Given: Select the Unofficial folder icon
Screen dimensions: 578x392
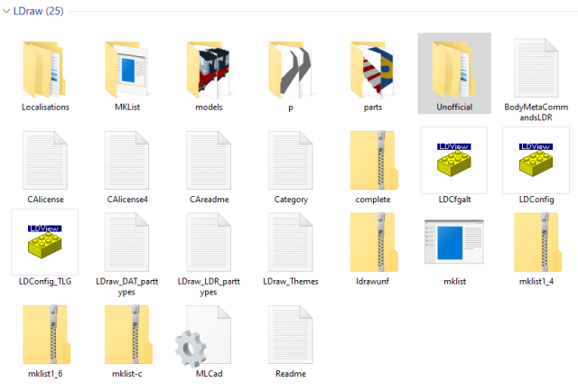Looking at the screenshot, I should pyautogui.click(x=454, y=70).
